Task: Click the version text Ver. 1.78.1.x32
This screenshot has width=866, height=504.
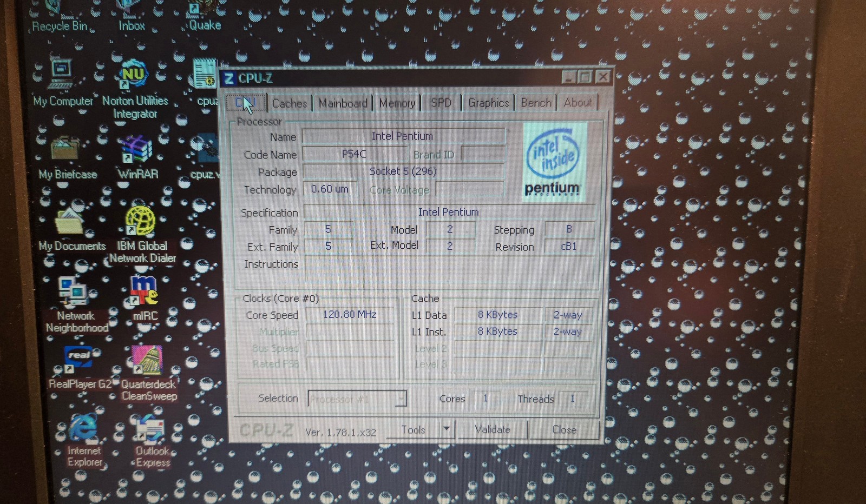Action: [x=340, y=432]
